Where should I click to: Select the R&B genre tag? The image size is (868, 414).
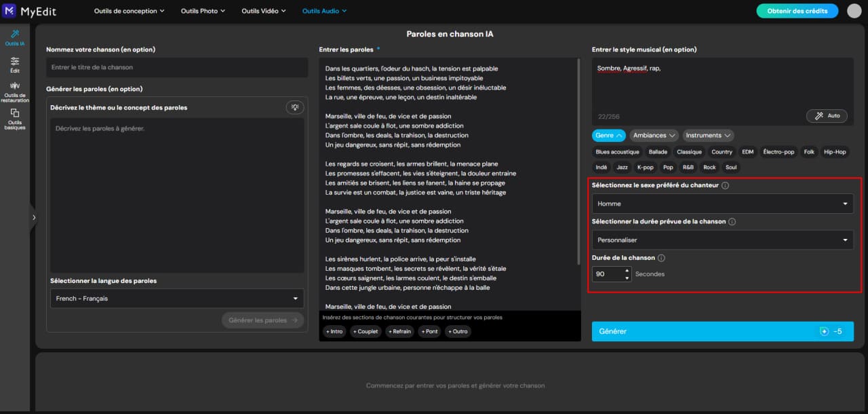(x=688, y=168)
